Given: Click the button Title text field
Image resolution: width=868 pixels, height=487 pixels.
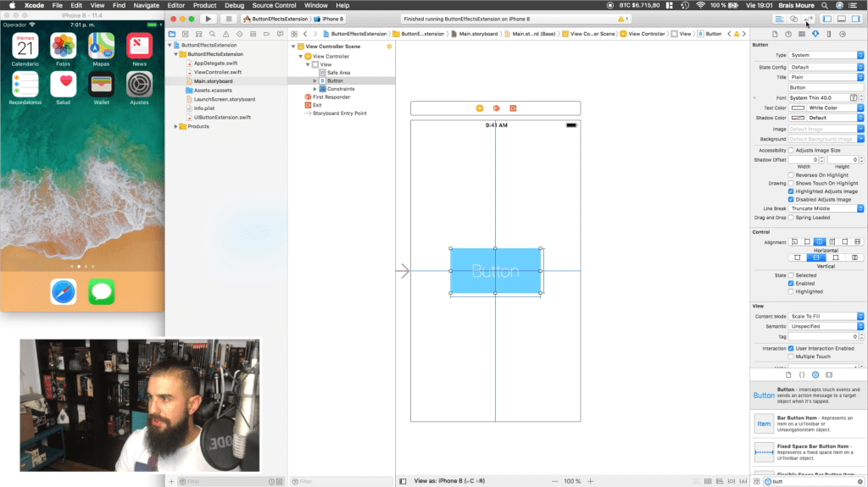Looking at the screenshot, I should coord(826,87).
